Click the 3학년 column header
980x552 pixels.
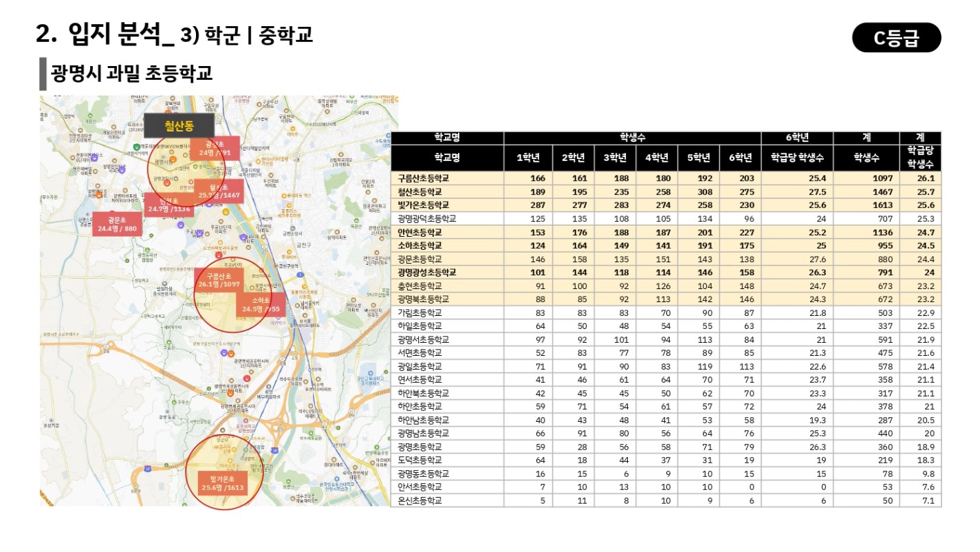tap(616, 158)
